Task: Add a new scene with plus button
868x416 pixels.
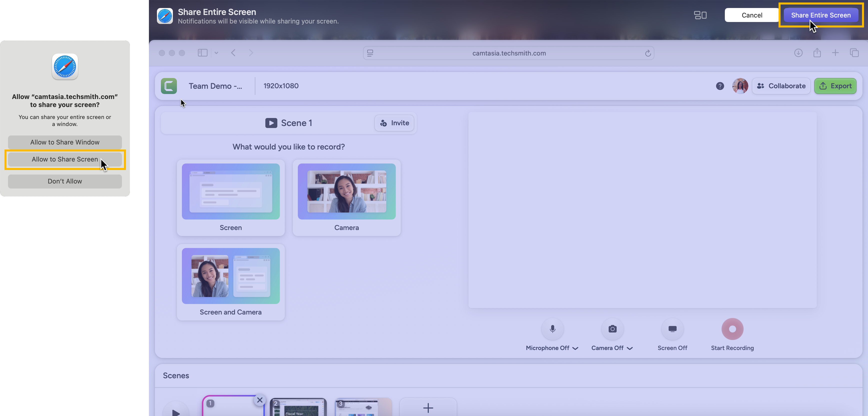Action: tap(428, 407)
